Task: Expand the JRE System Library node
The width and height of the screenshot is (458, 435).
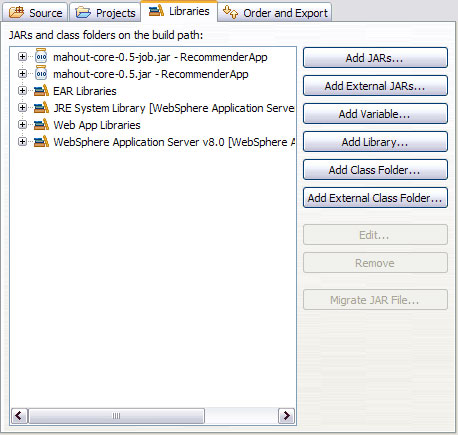Action: tap(22, 107)
